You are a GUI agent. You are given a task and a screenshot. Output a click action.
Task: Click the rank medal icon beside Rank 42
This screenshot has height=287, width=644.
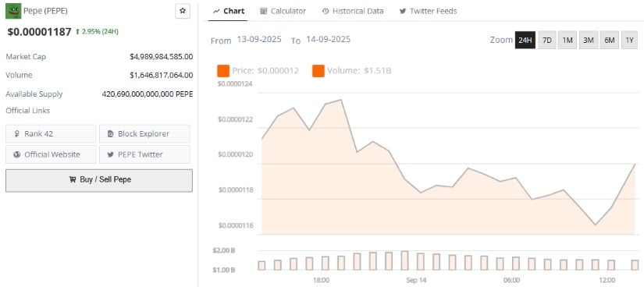[x=17, y=134]
